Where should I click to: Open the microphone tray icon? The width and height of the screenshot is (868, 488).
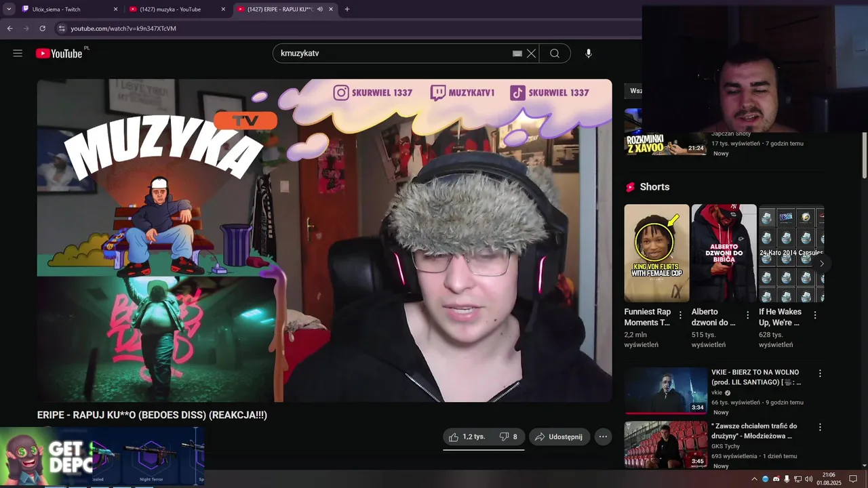tap(787, 479)
